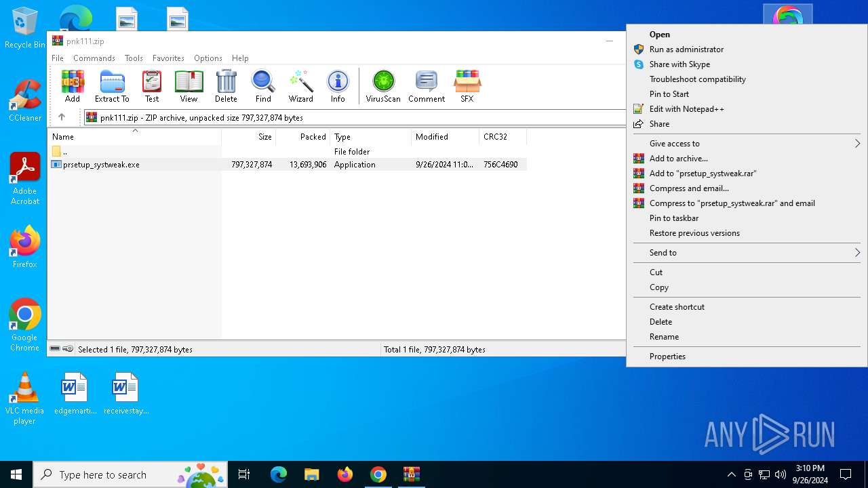This screenshot has width=868, height=488.
Task: Open the receivestay Word document icon
Action: 125,393
